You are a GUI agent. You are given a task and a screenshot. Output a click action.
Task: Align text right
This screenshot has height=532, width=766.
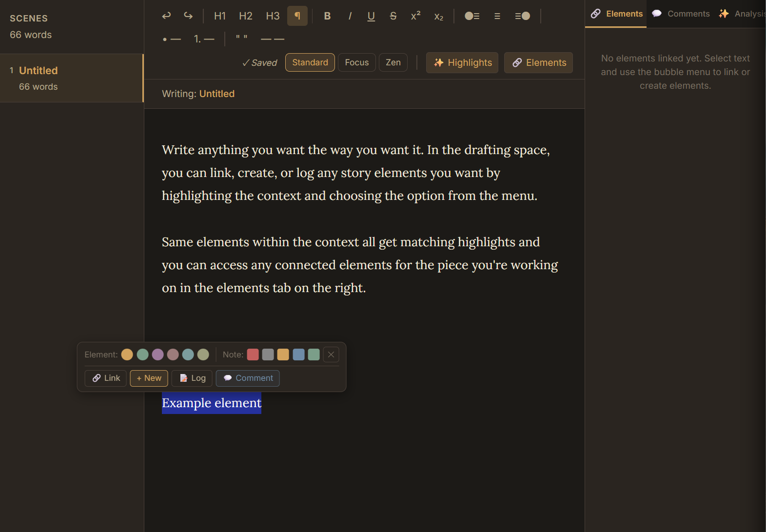[523, 16]
